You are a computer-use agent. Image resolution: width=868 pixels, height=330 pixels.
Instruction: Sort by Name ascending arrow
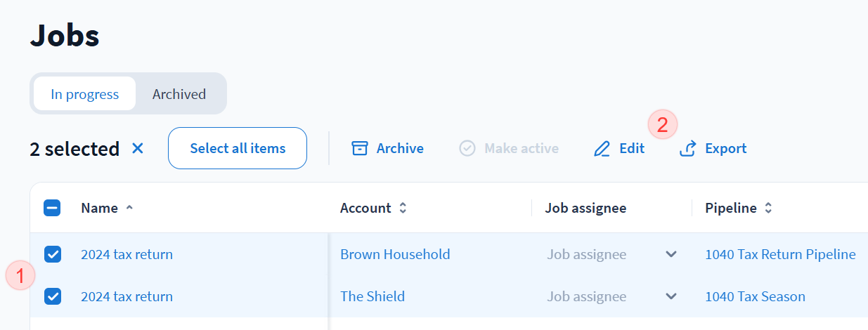pos(129,208)
